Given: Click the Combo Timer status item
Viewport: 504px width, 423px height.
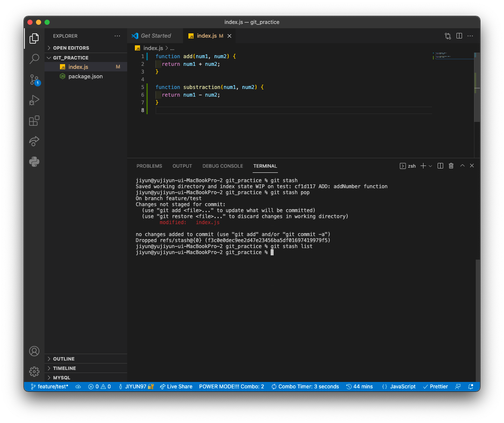Looking at the screenshot, I should 305,387.
